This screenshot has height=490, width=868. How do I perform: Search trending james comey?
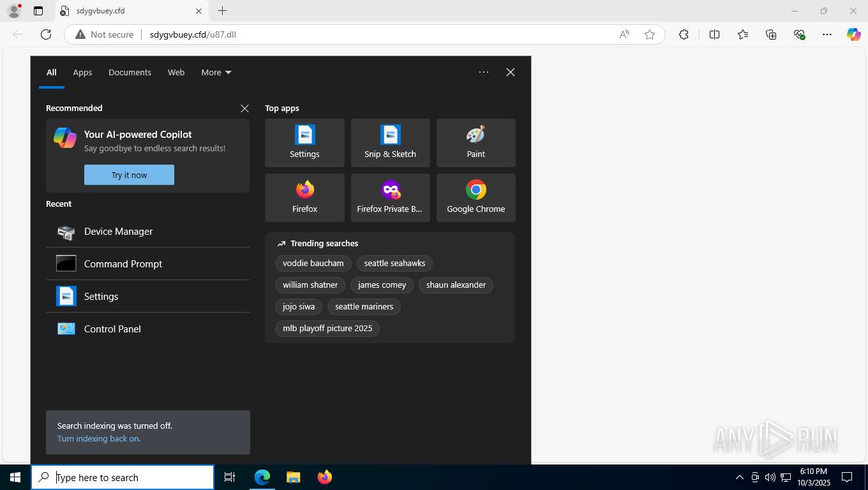382,285
